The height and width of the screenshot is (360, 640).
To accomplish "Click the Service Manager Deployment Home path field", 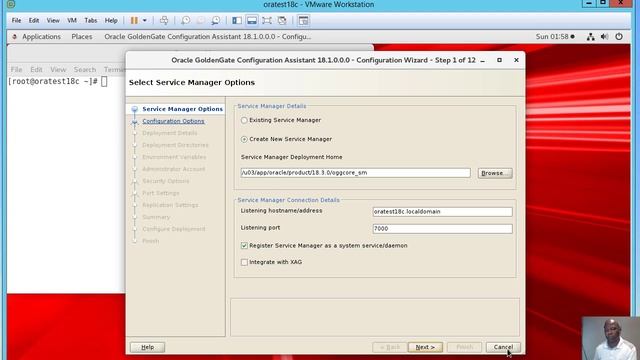I will pyautogui.click(x=355, y=173).
